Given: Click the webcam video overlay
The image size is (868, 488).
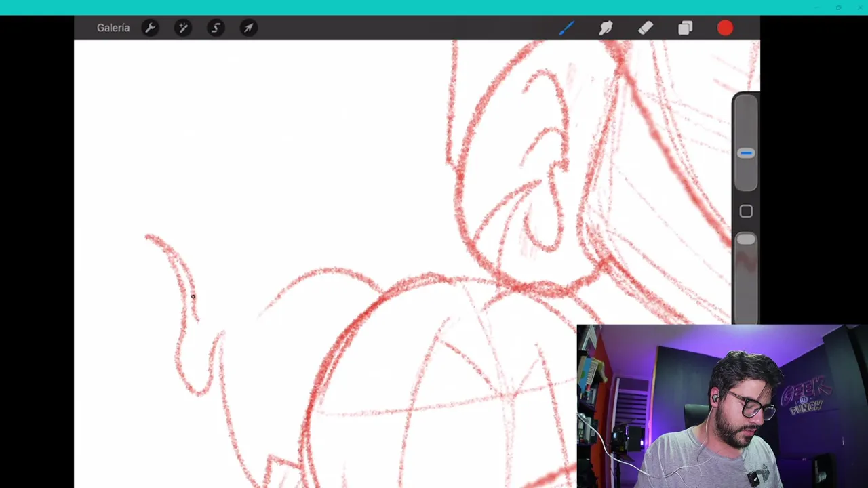Looking at the screenshot, I should tap(722, 406).
